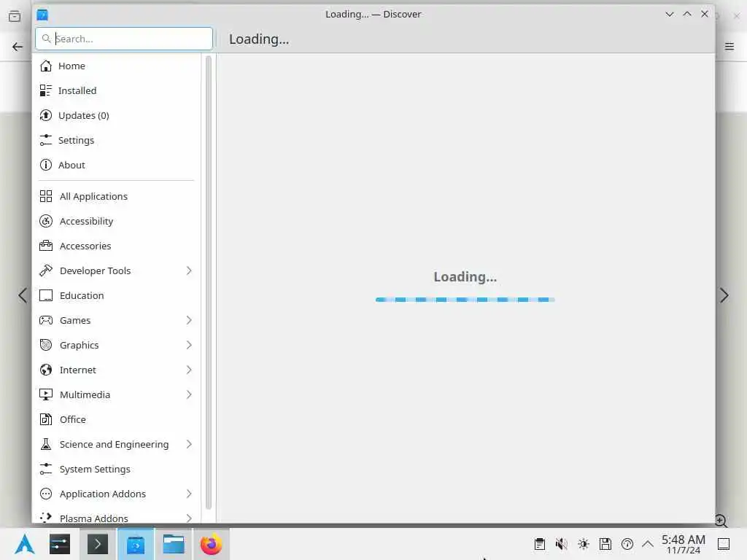The height and width of the screenshot is (560, 747).
Task: Click the All Applications grid icon
Action: point(46,196)
